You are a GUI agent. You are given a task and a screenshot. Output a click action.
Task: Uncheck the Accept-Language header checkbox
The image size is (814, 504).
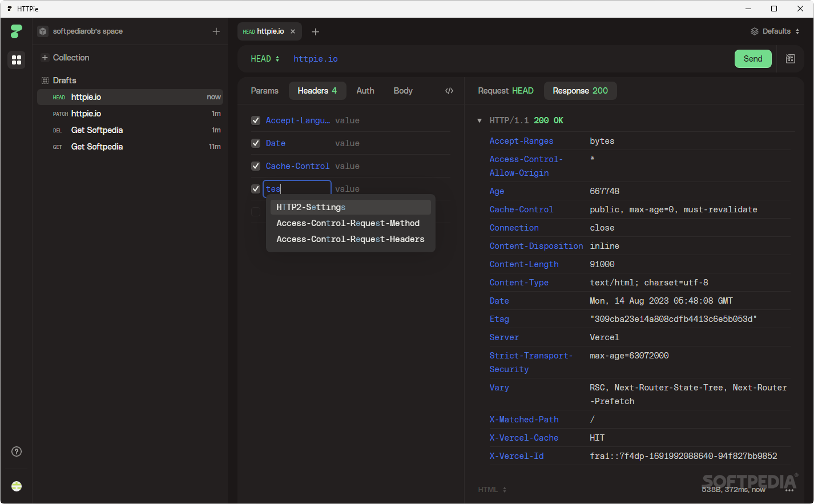click(256, 120)
